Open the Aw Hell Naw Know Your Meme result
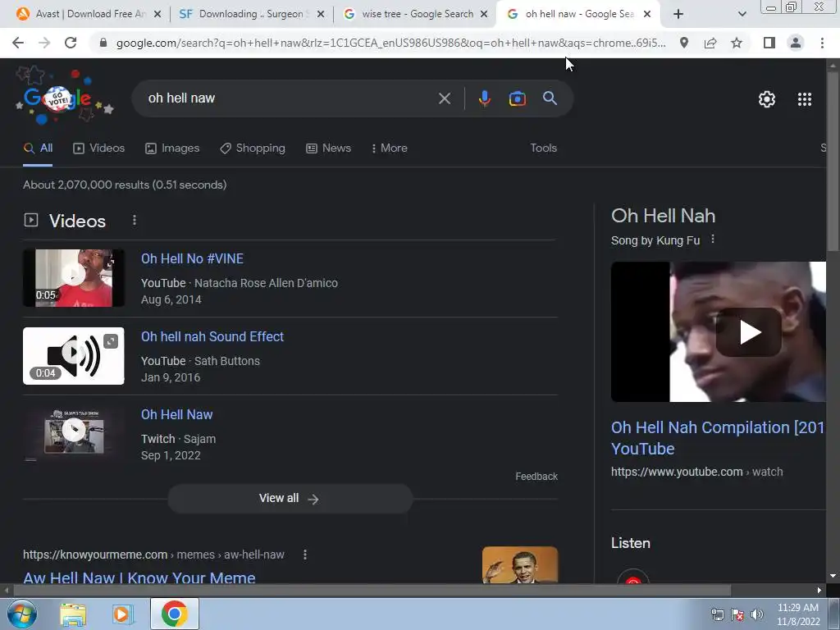Image resolution: width=840 pixels, height=630 pixels. pos(139,577)
